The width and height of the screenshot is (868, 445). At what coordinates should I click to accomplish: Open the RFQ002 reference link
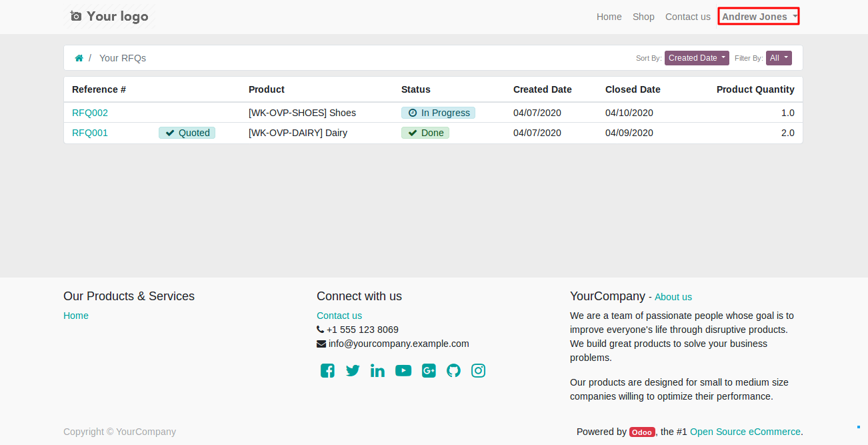click(x=90, y=113)
